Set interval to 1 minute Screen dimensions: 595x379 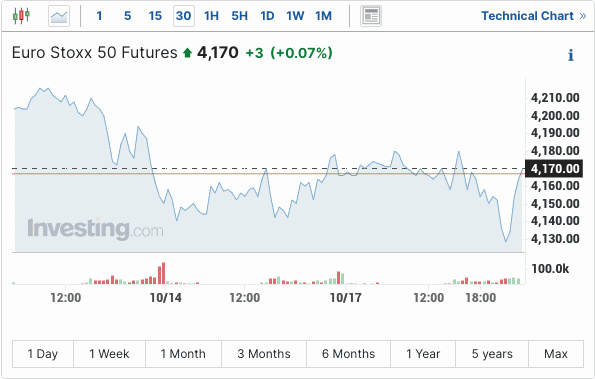point(99,16)
